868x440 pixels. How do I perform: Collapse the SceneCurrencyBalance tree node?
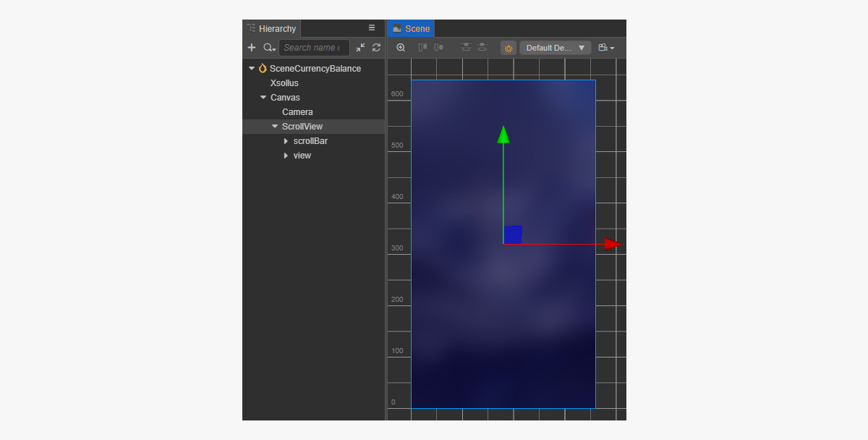[252, 69]
